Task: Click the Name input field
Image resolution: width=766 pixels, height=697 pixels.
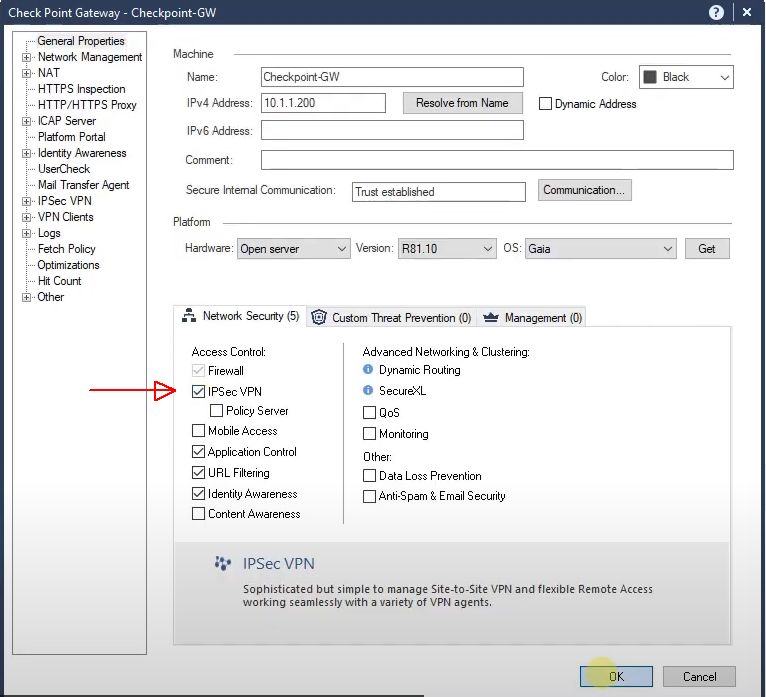Action: tap(392, 77)
